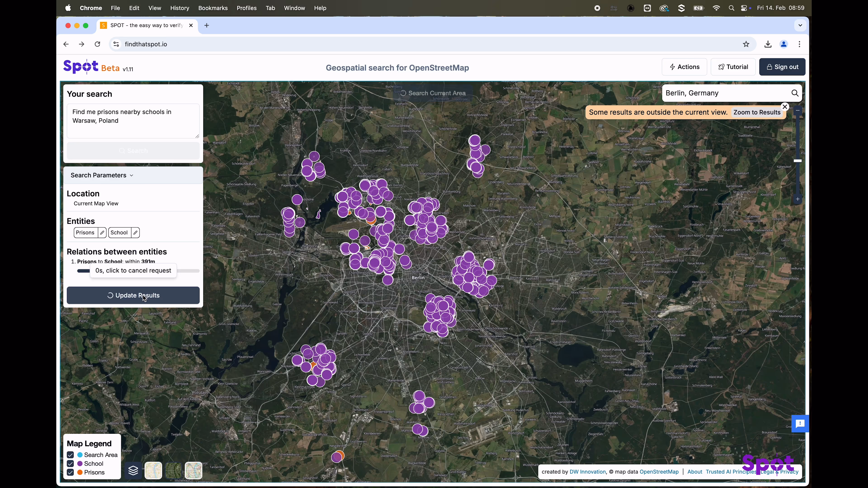Open the Chrome downloads icon
Image resolution: width=868 pixels, height=488 pixels.
[768, 44]
